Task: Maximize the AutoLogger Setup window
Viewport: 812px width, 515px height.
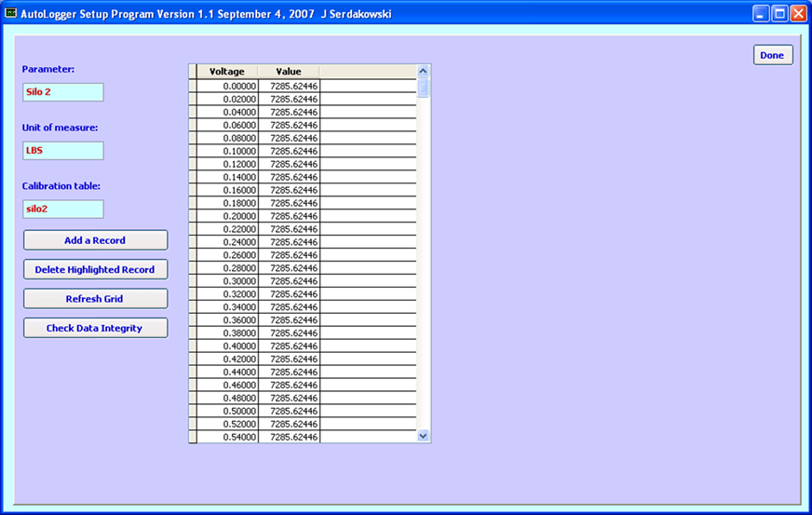Action: pyautogui.click(x=780, y=13)
